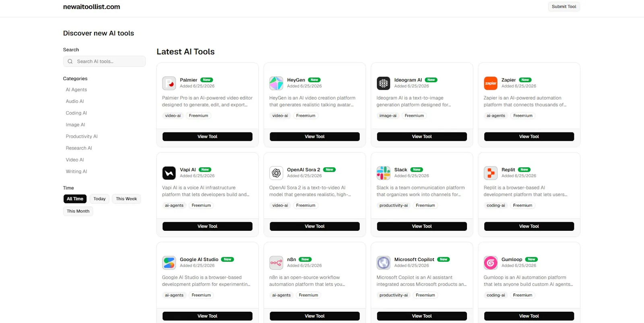Click the Palmier logo icon
Image resolution: width=644 pixels, height=323 pixels.
coord(169,83)
